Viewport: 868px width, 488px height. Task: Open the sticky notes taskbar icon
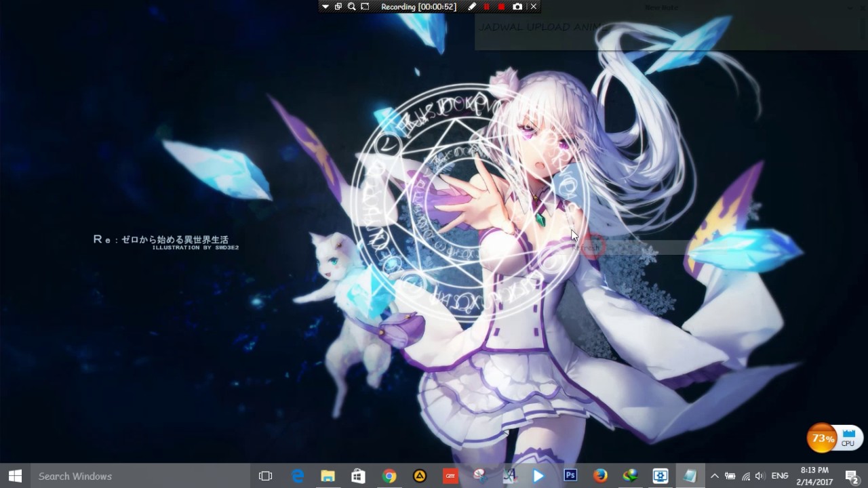tap(690, 476)
